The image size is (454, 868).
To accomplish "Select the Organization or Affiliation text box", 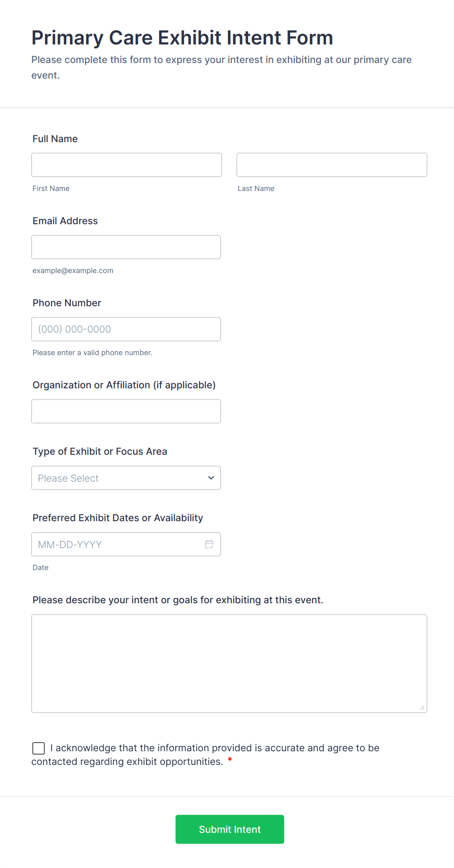I will [x=126, y=411].
